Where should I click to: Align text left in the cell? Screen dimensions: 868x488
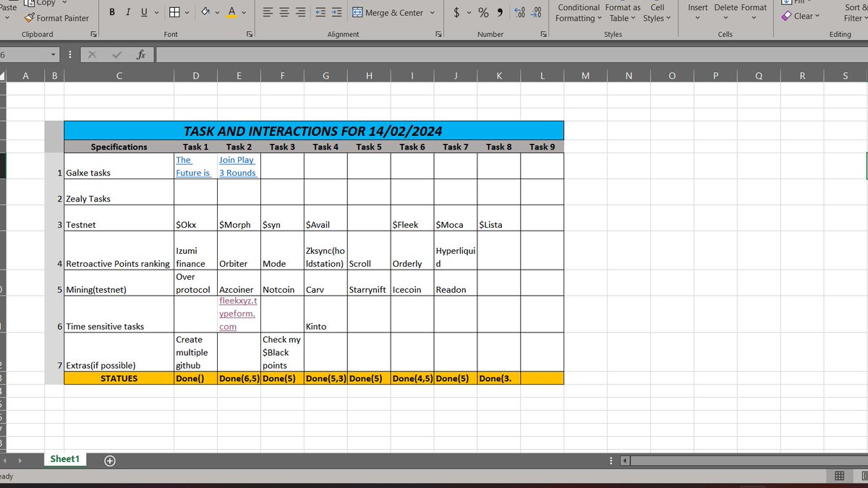click(268, 12)
